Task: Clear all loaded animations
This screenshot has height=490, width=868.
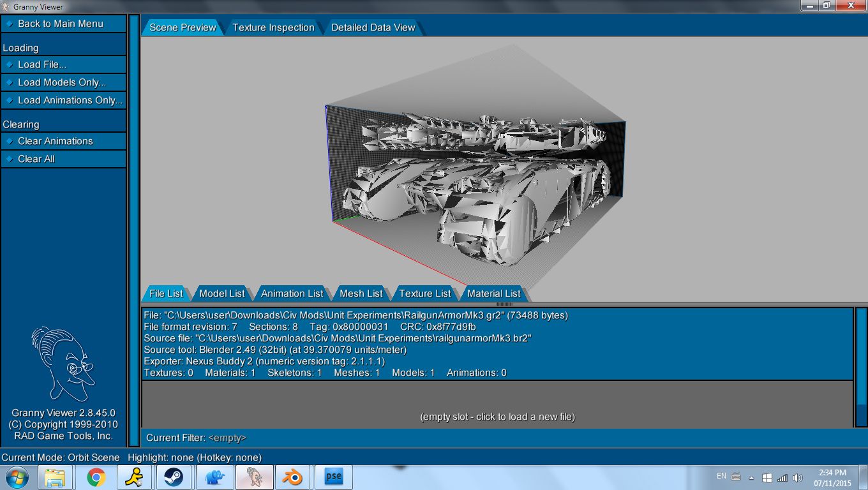Action: pos(63,141)
